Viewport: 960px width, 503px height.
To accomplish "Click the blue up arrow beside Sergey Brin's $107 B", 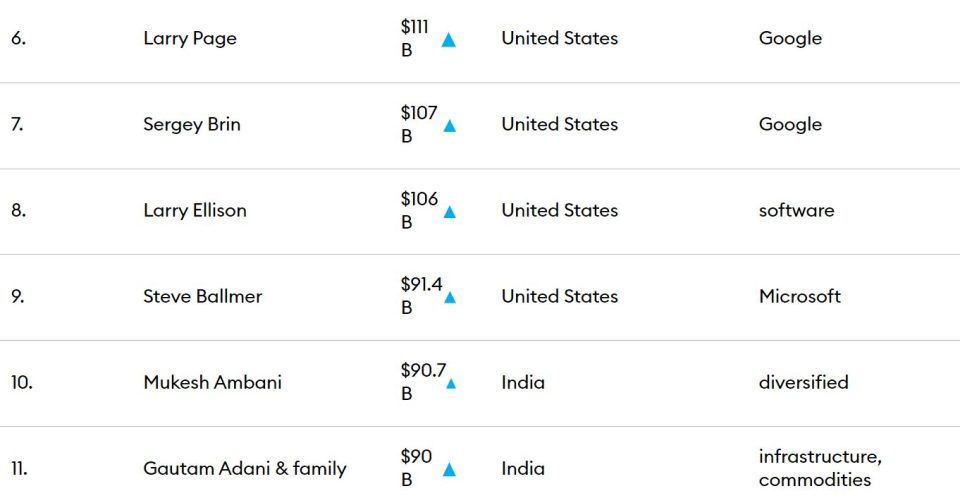I will tap(449, 126).
